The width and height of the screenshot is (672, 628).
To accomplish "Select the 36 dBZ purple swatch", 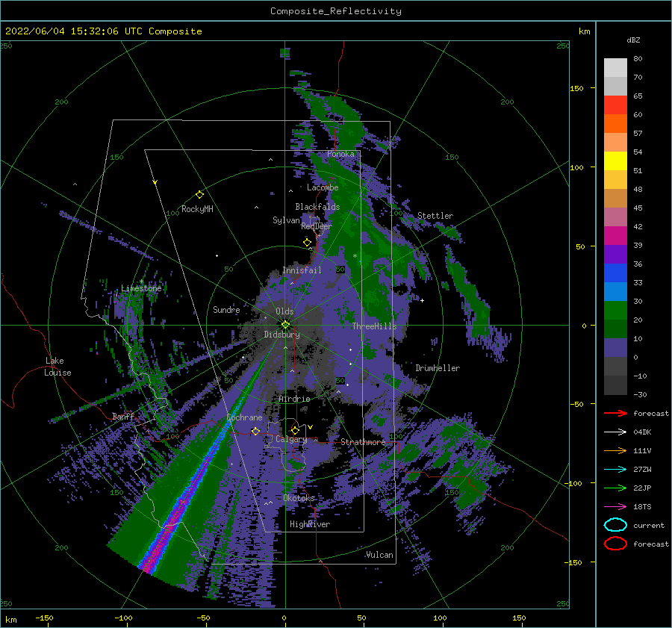I will tap(615, 254).
